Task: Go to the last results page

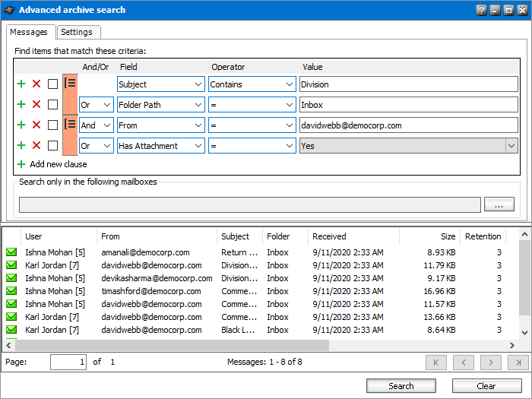Action: [x=518, y=363]
